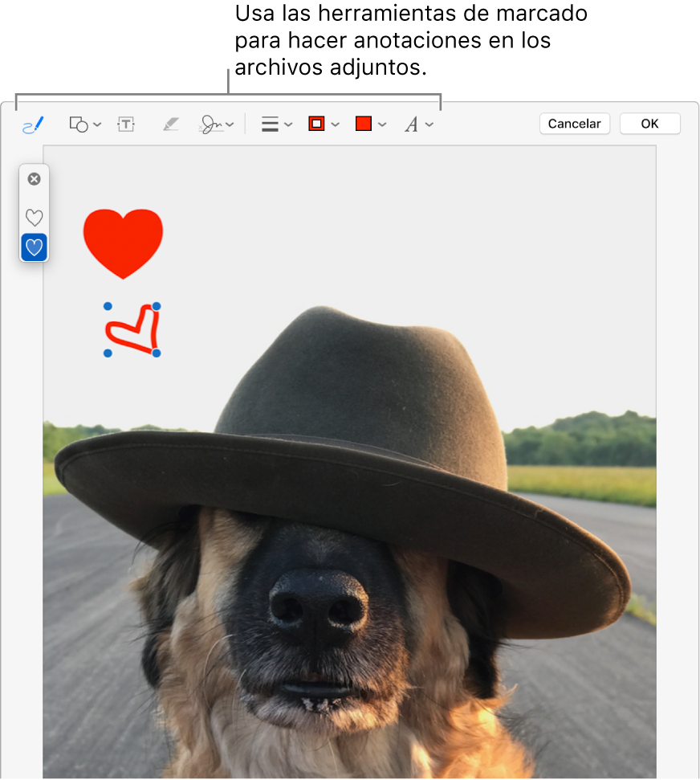Click the Shape Style lines icon
Viewport: 700px width, 780px height.
tap(271, 125)
